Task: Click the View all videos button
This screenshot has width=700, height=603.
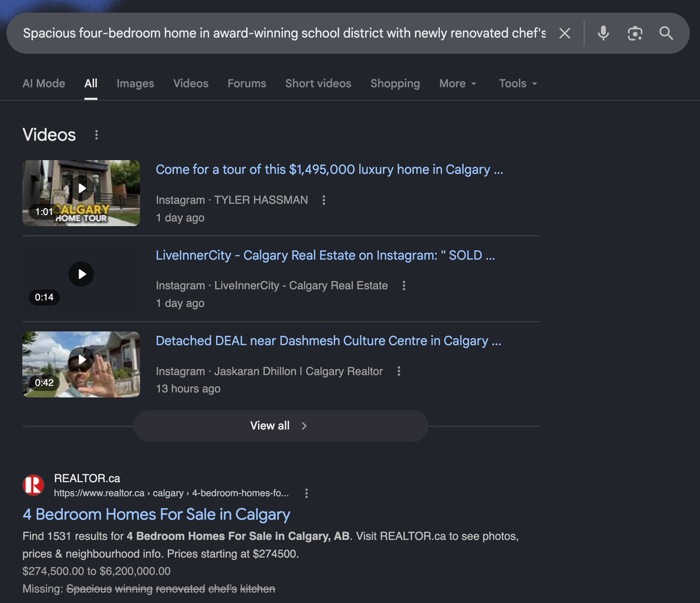Action: pos(281,426)
